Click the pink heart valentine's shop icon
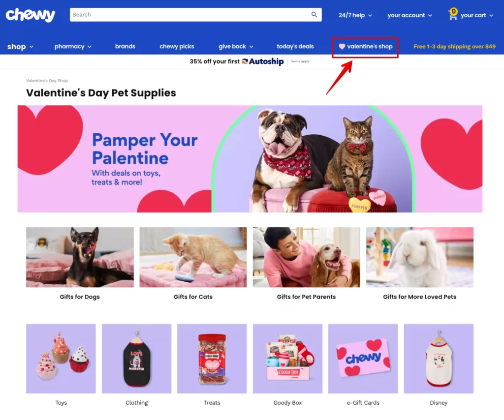This screenshot has width=504, height=420. click(342, 46)
